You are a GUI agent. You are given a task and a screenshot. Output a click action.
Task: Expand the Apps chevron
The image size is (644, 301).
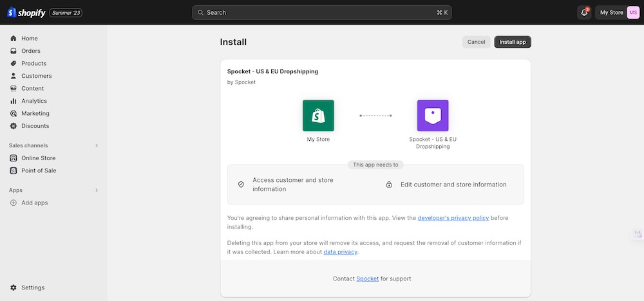click(97, 190)
